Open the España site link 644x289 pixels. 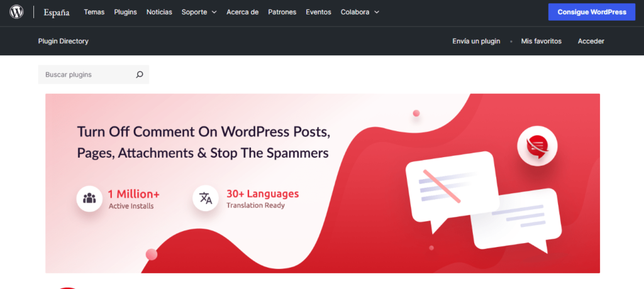coord(57,13)
